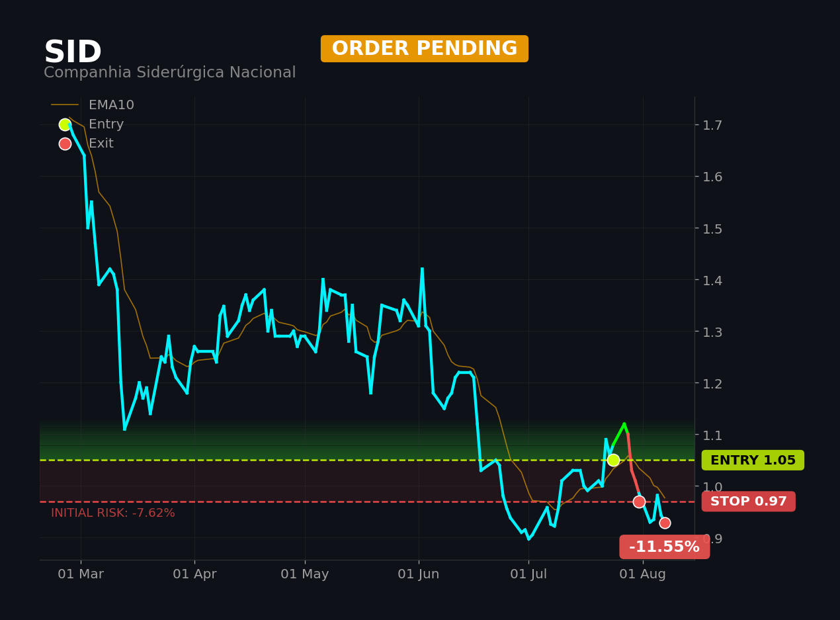Click the 01 Jun date axis label
This screenshot has height=620, width=840.
pyautogui.click(x=419, y=574)
